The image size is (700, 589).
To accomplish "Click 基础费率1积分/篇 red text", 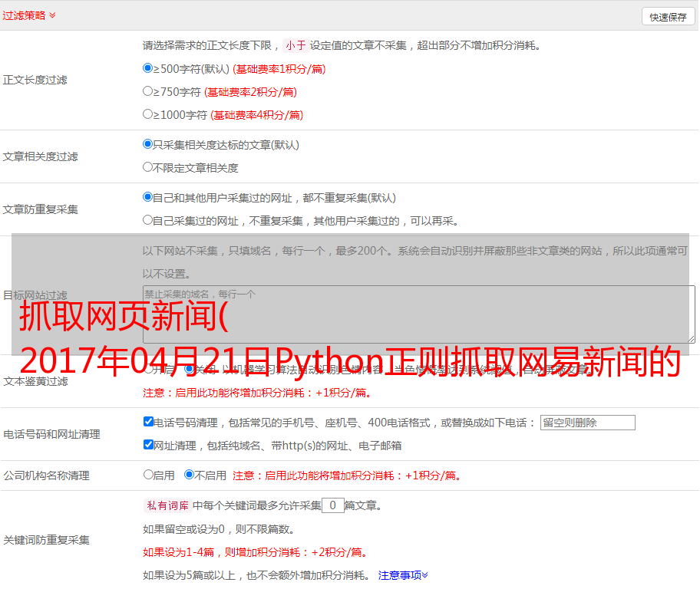I will 279,69.
